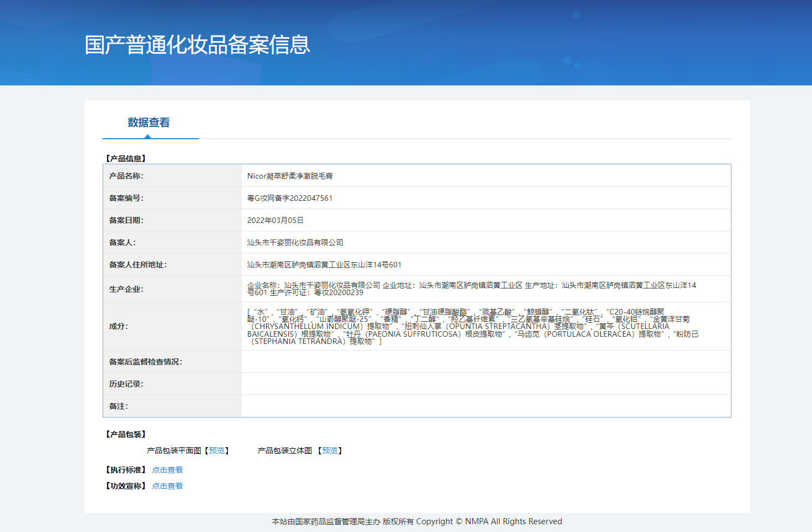Click 点击查看 next to 执行标准
812x532 pixels.
167,469
